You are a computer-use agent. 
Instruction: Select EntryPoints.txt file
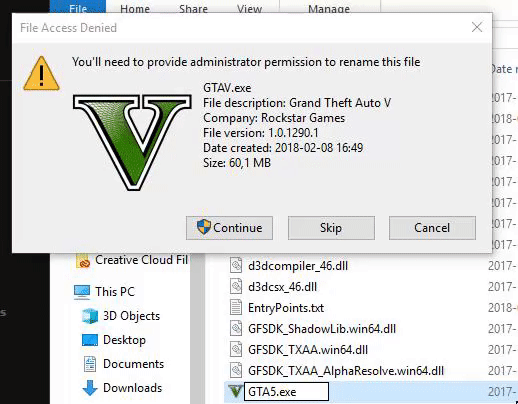coord(286,308)
